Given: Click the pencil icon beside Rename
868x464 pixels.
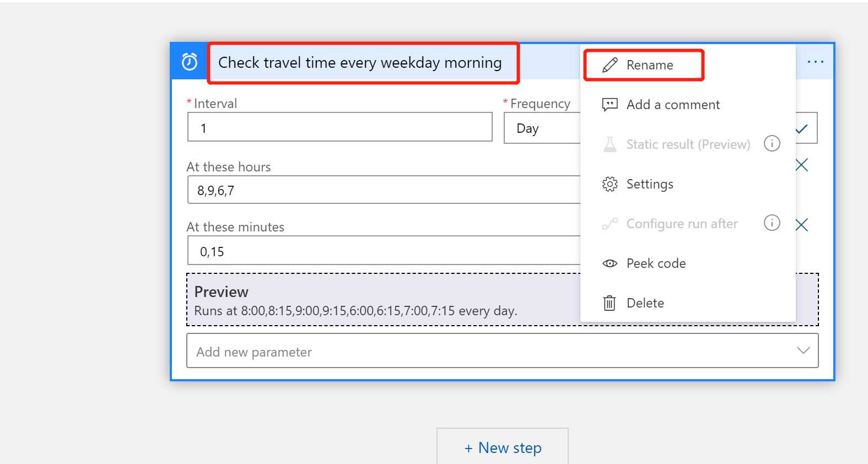Looking at the screenshot, I should pos(610,65).
